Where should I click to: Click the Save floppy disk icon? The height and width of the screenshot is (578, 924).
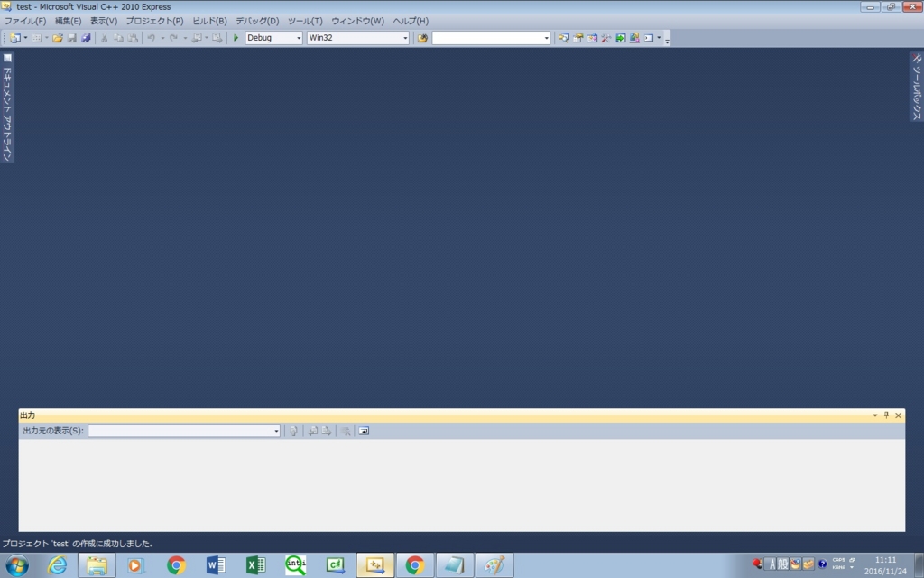click(x=72, y=38)
